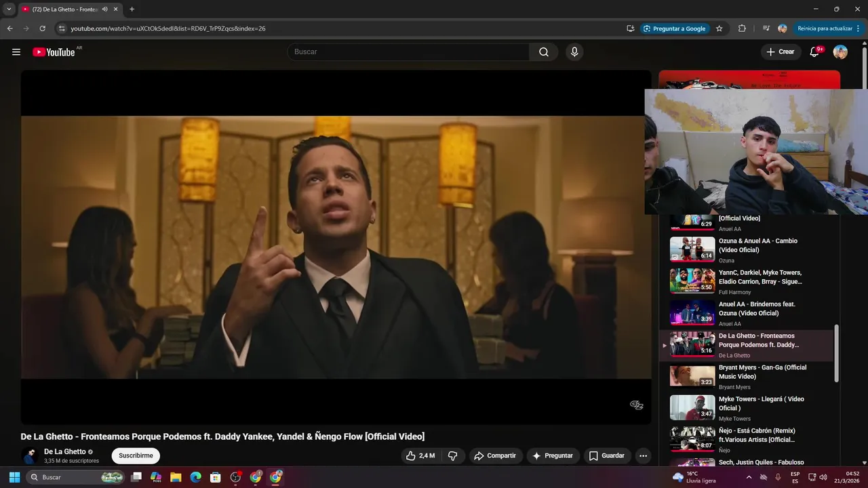
Task: Click the channel watermark in video corner
Action: click(x=636, y=405)
